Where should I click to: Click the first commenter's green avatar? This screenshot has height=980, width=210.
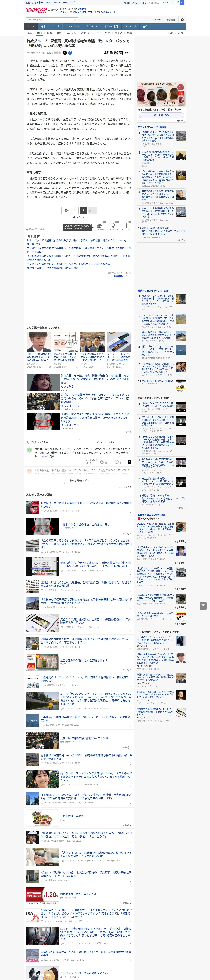[x=29, y=450]
